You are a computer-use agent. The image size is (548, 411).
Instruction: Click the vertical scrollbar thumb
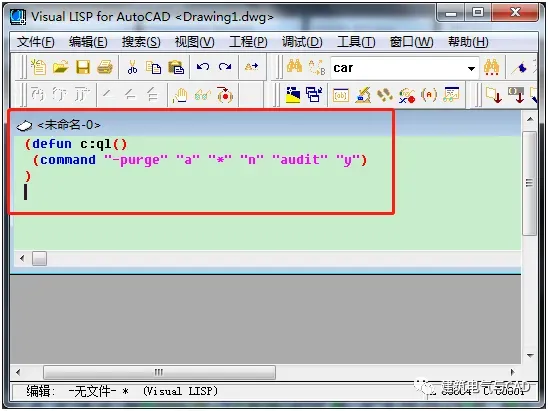[x=529, y=183]
